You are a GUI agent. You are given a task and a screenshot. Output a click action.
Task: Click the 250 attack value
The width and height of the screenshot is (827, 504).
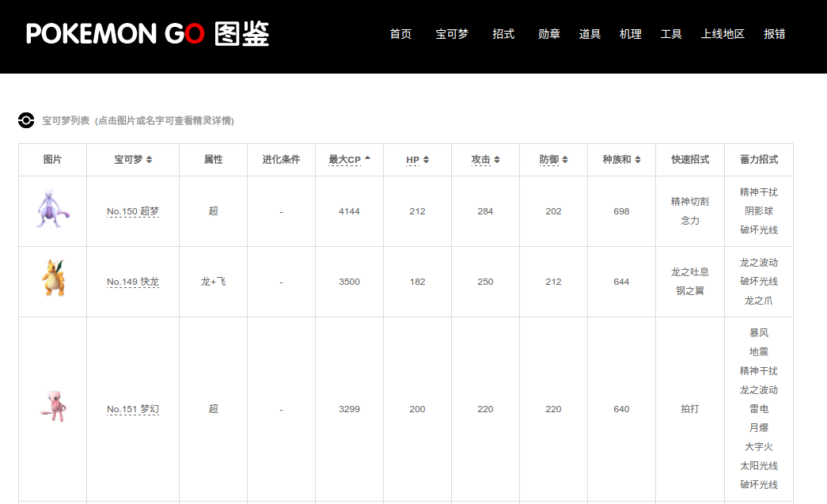(x=485, y=282)
